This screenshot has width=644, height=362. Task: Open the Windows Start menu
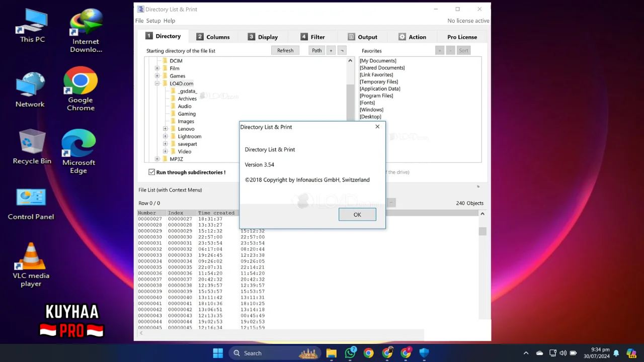(x=218, y=353)
